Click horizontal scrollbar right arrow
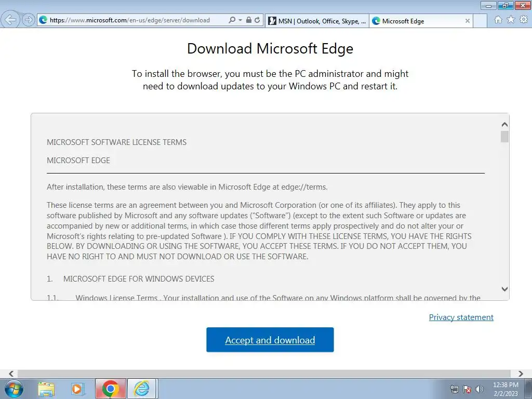 [521, 374]
